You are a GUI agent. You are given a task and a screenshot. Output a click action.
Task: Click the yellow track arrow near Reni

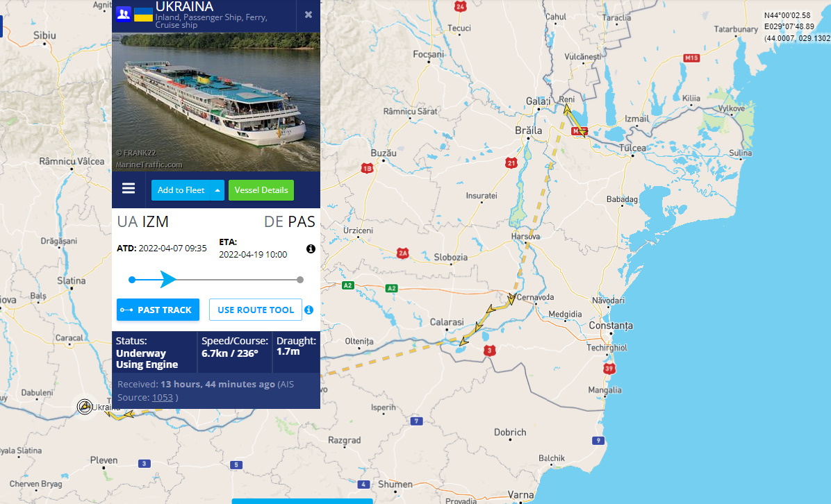[567, 110]
